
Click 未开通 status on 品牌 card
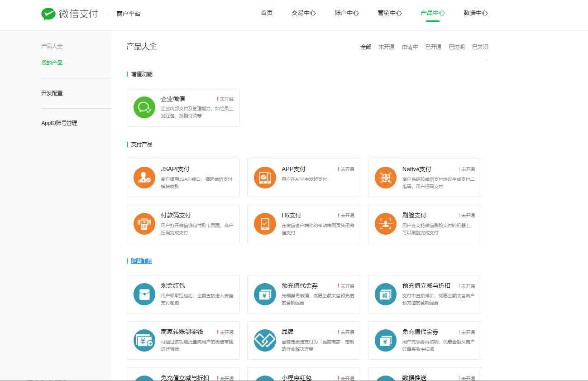click(x=346, y=332)
